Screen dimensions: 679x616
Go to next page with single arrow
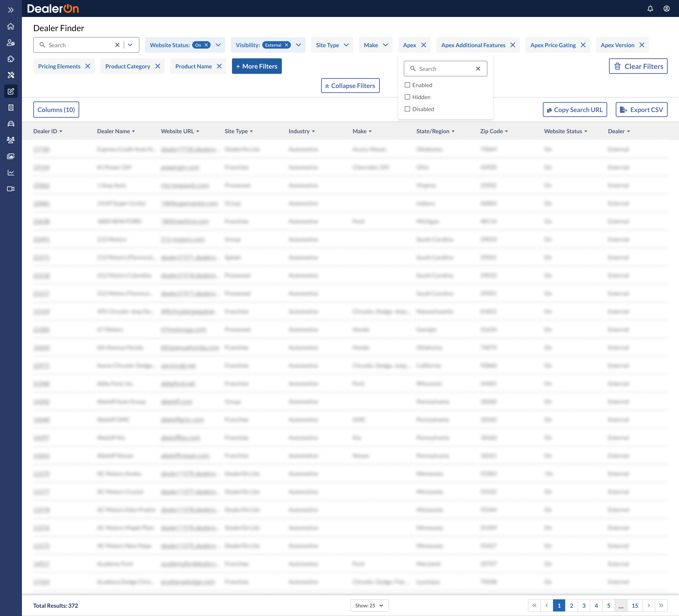[x=649, y=606]
